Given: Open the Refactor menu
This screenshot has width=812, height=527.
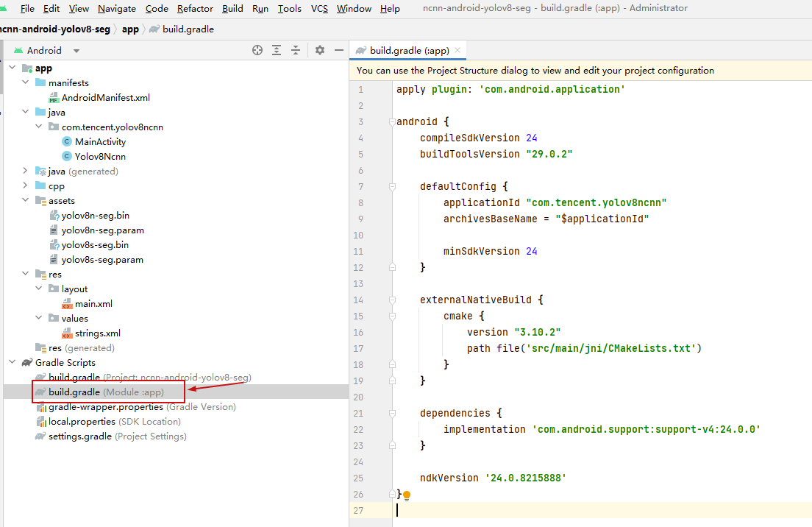Looking at the screenshot, I should 195,8.
